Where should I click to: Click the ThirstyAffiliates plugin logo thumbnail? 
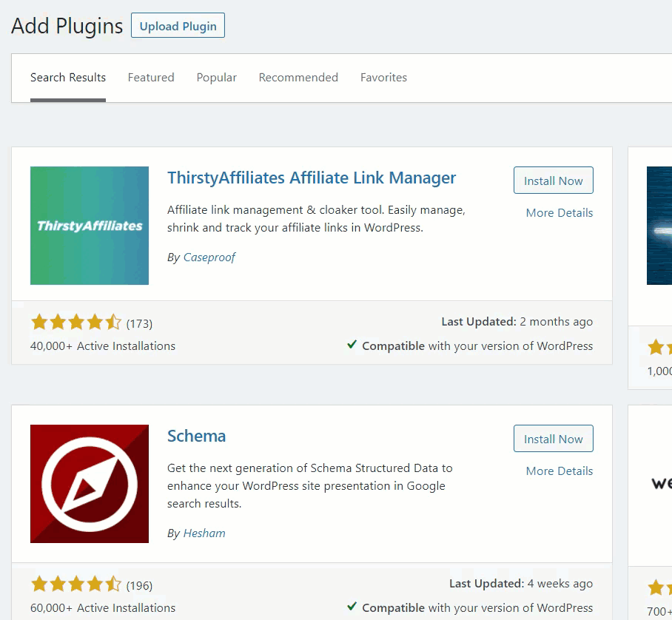click(x=90, y=226)
